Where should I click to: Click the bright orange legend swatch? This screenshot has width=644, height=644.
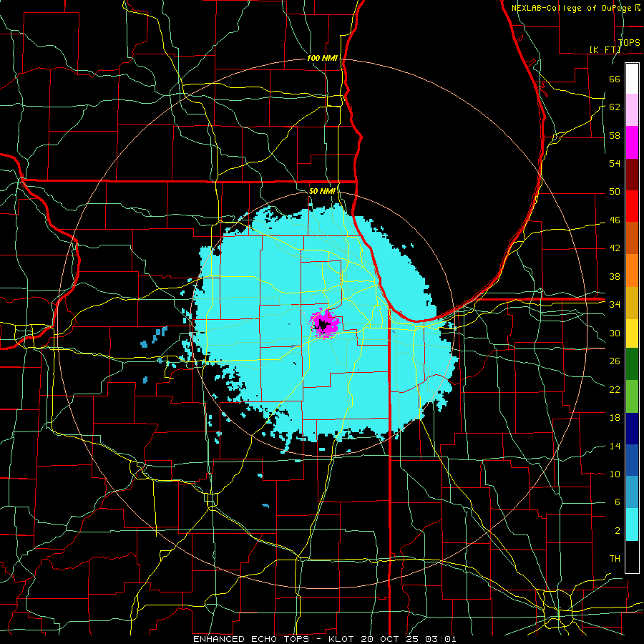632,270
